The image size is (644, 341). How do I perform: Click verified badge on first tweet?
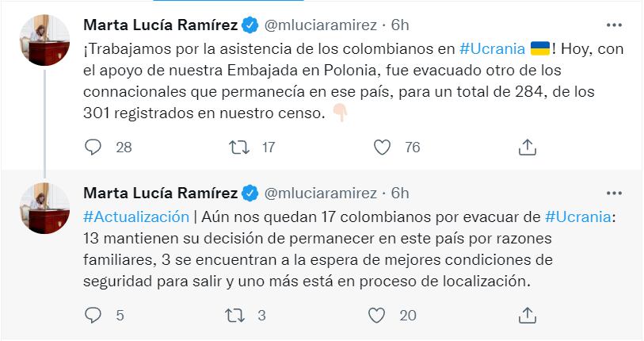[250, 25]
